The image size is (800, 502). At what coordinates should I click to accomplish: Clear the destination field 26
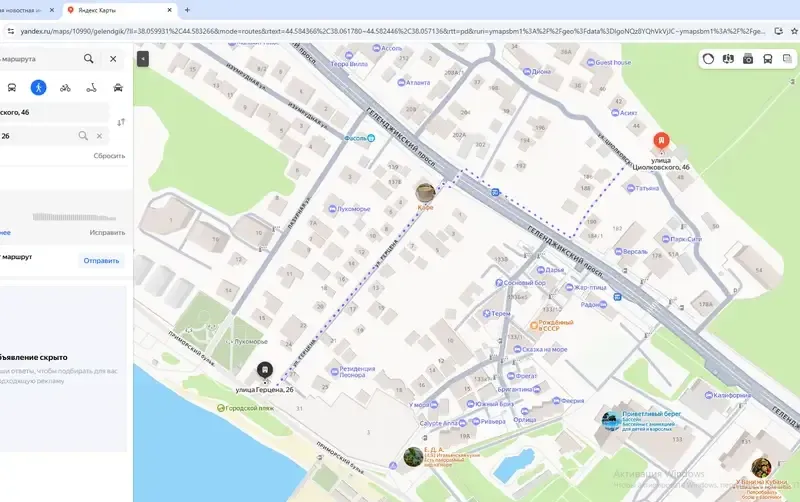coord(99,136)
